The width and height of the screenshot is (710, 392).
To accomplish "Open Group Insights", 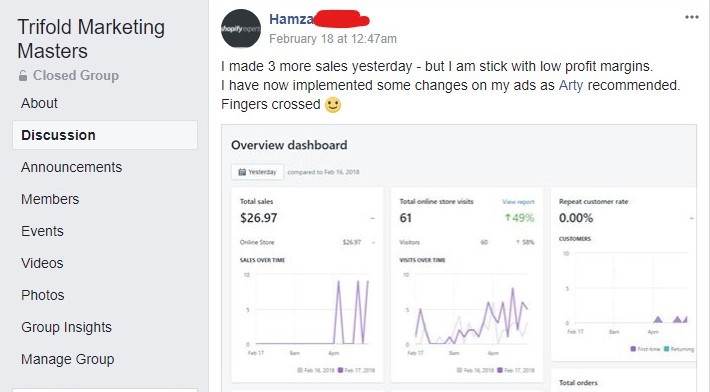I will point(67,327).
